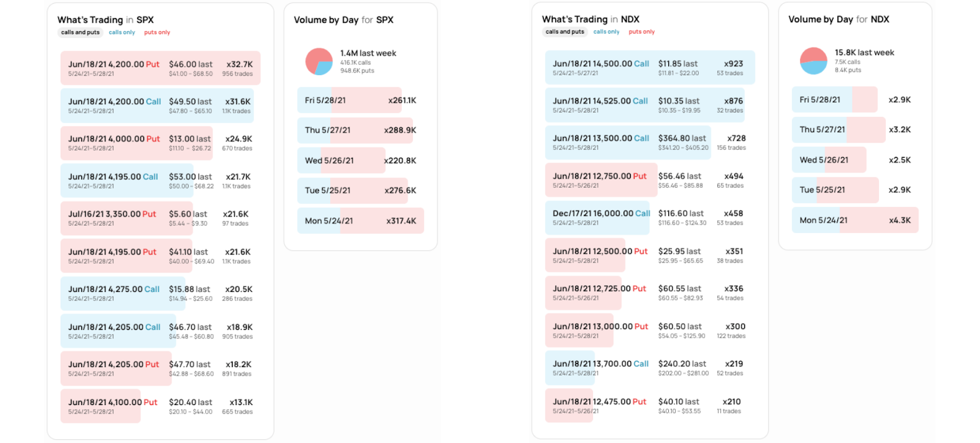Select NDX Dec/17/21 16,000.00 Call contract
The width and height of the screenshot is (980, 443).
(649, 217)
